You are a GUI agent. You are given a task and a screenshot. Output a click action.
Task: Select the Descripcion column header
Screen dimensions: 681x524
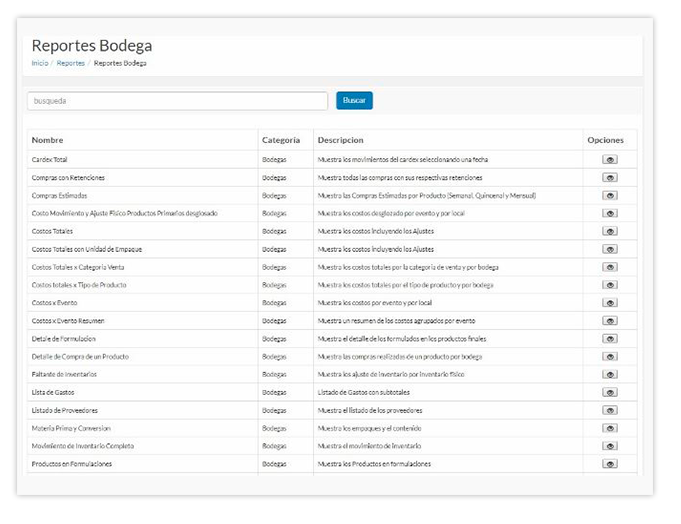click(x=340, y=140)
